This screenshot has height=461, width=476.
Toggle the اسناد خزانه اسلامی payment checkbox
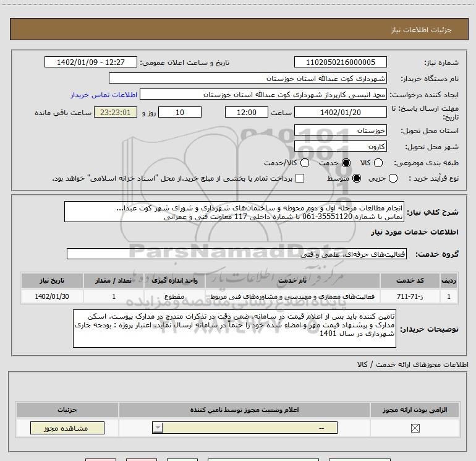click(x=300, y=178)
